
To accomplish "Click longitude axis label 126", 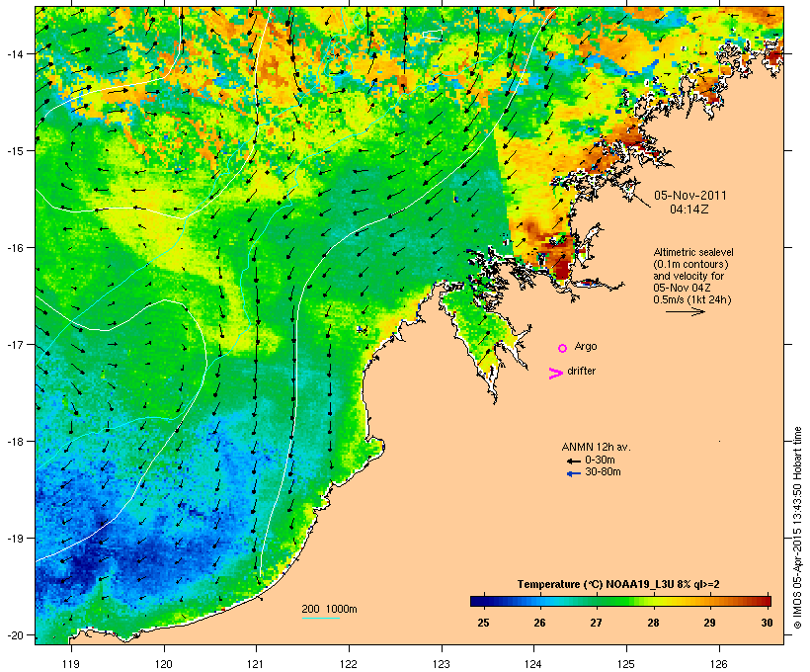I will tap(718, 664).
